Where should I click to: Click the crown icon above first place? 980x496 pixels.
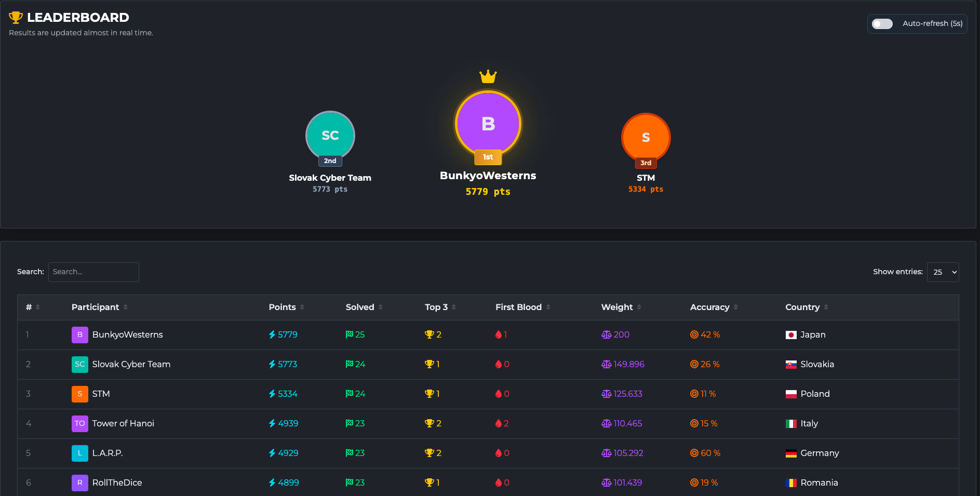point(488,77)
